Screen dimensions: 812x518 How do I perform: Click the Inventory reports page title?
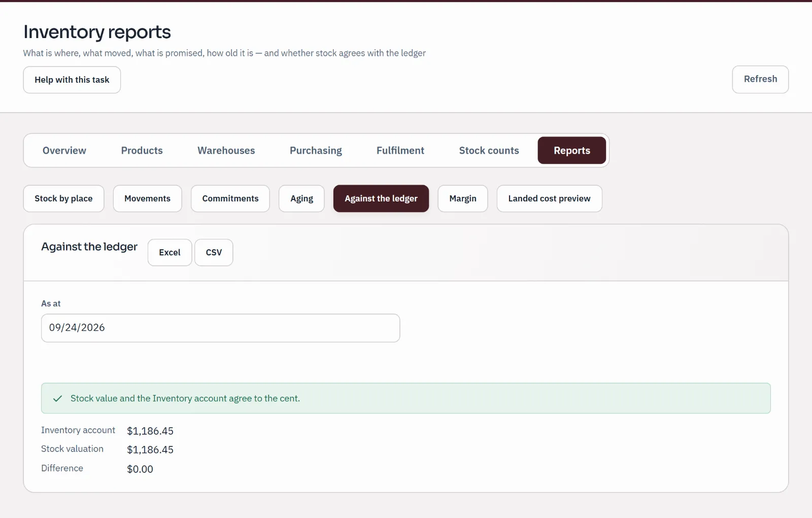(x=97, y=32)
